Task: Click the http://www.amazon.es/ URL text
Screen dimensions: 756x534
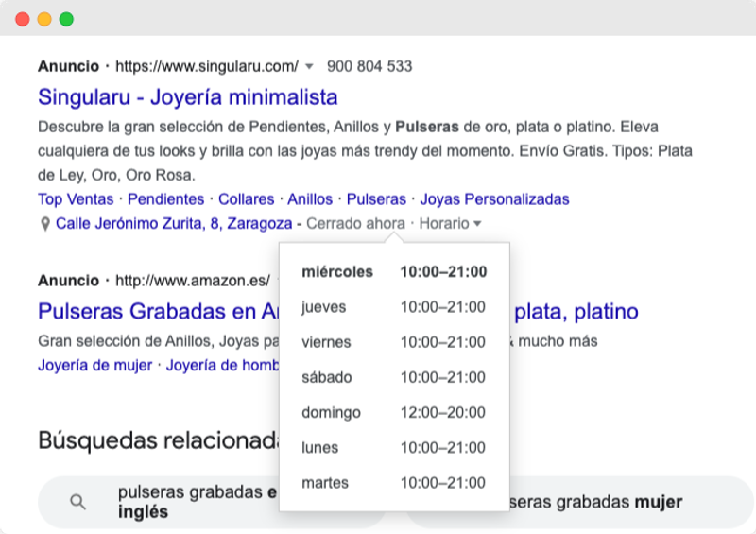Action: coord(193,281)
